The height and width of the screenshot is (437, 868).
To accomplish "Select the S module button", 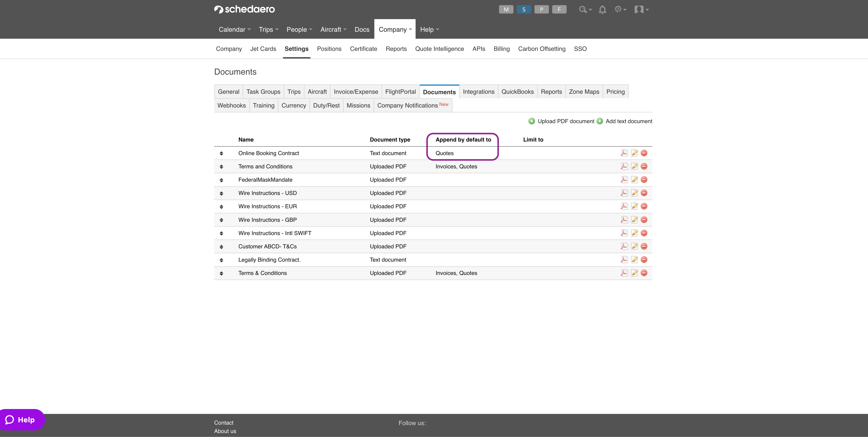I will (x=524, y=9).
